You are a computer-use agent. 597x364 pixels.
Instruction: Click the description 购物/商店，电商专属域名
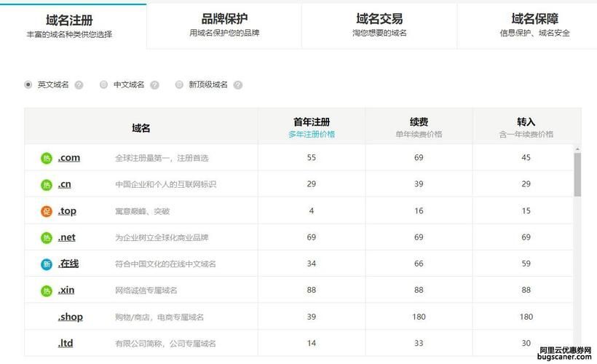159,317
